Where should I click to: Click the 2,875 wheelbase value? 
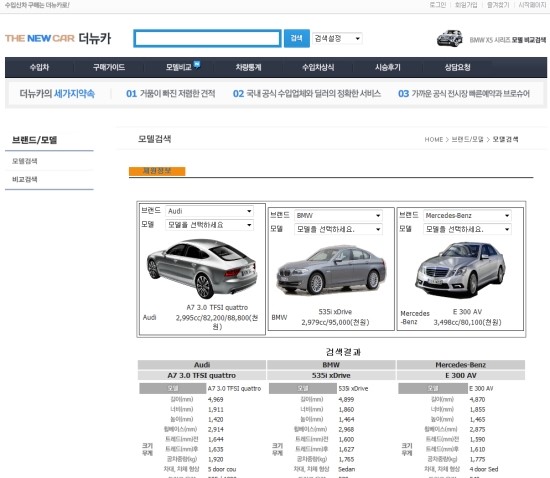click(477, 429)
